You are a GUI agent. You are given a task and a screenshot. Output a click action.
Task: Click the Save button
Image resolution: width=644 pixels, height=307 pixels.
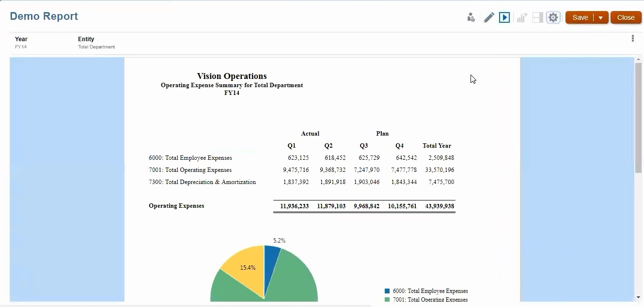581,17
